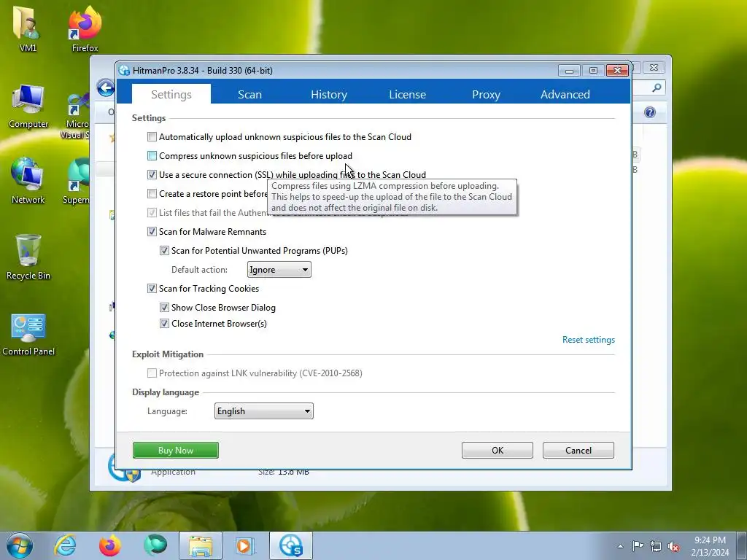Click the network tray icon
The image size is (747, 560).
click(x=656, y=546)
